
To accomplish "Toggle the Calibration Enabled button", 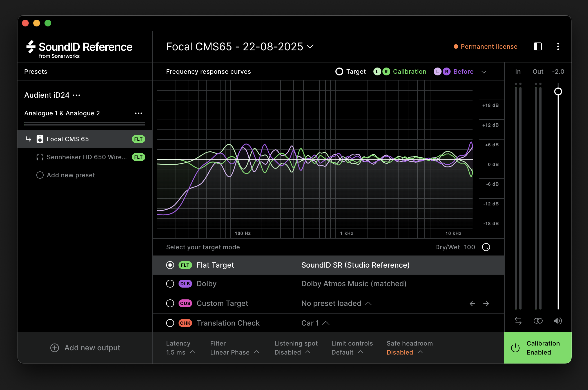I will pos(538,348).
